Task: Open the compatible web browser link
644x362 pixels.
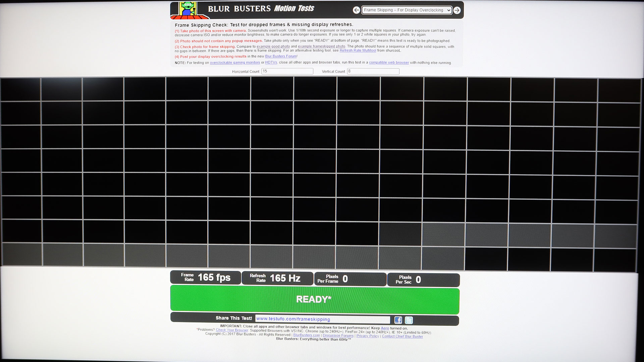Action: [389, 63]
